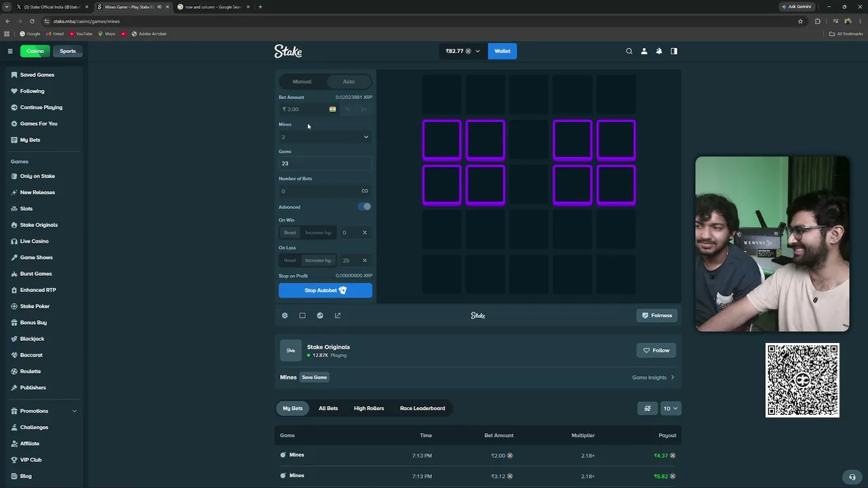
Task: Halve the bet with the ½ button
Action: (348, 109)
